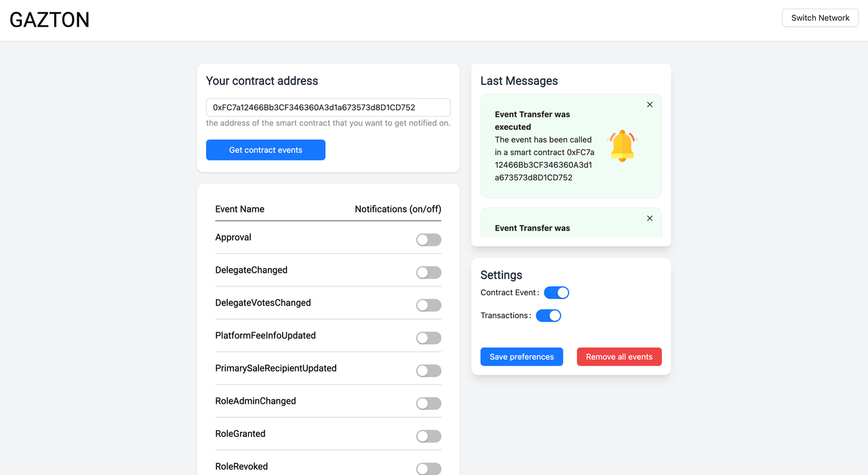Turn on RoleRevoked notifications

[x=429, y=468]
